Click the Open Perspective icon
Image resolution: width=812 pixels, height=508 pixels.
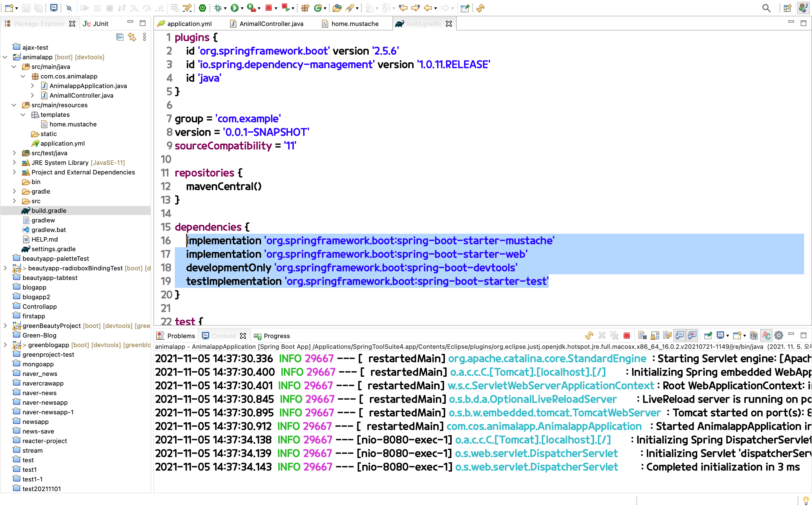coord(788,8)
